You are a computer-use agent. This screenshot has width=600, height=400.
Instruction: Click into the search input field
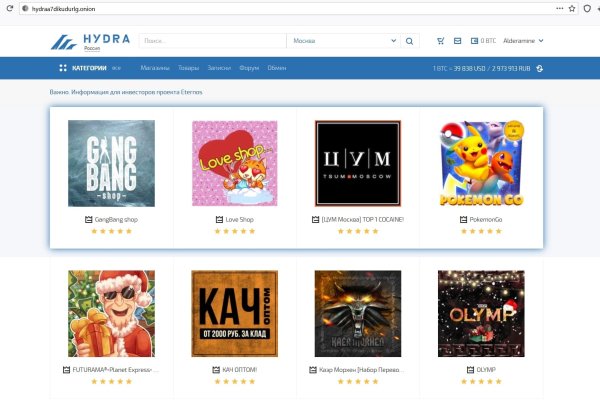pyautogui.click(x=210, y=41)
